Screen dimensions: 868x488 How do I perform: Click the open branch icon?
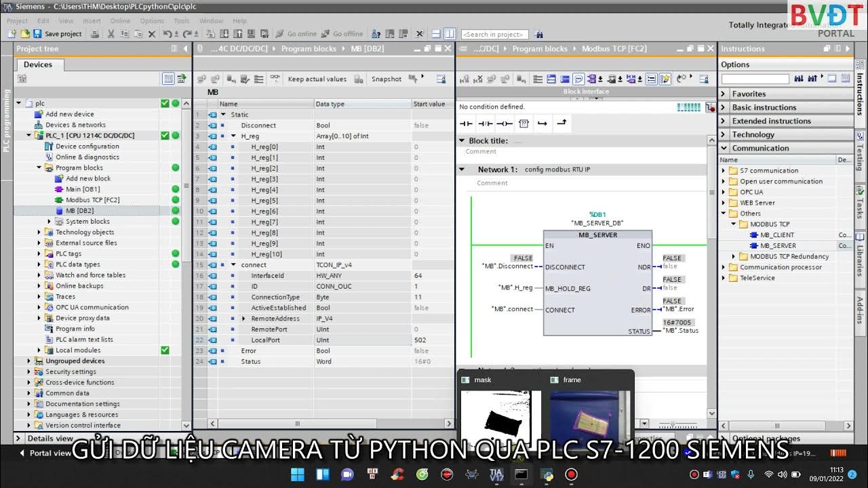click(x=542, y=123)
